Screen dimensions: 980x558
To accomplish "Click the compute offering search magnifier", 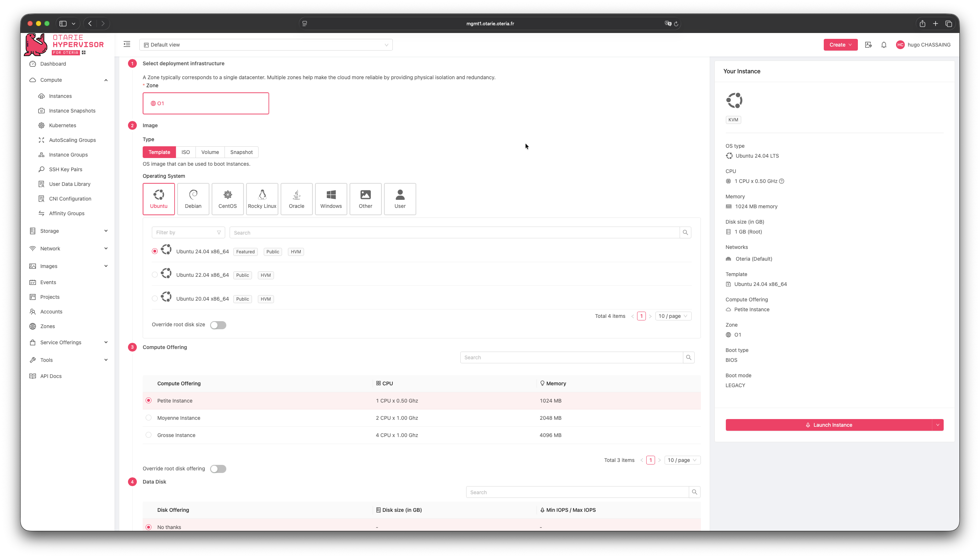I will click(689, 357).
